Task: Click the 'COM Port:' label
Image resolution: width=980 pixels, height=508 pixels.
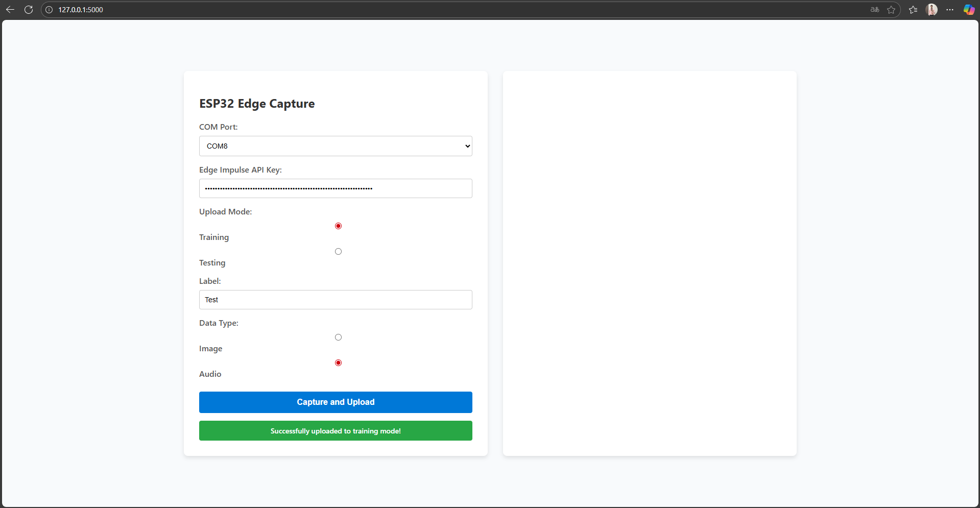Action: 219,127
